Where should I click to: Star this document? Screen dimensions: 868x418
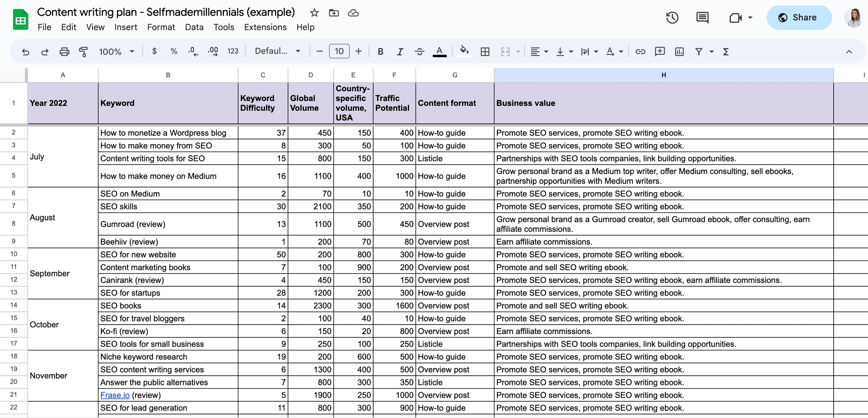pos(314,13)
